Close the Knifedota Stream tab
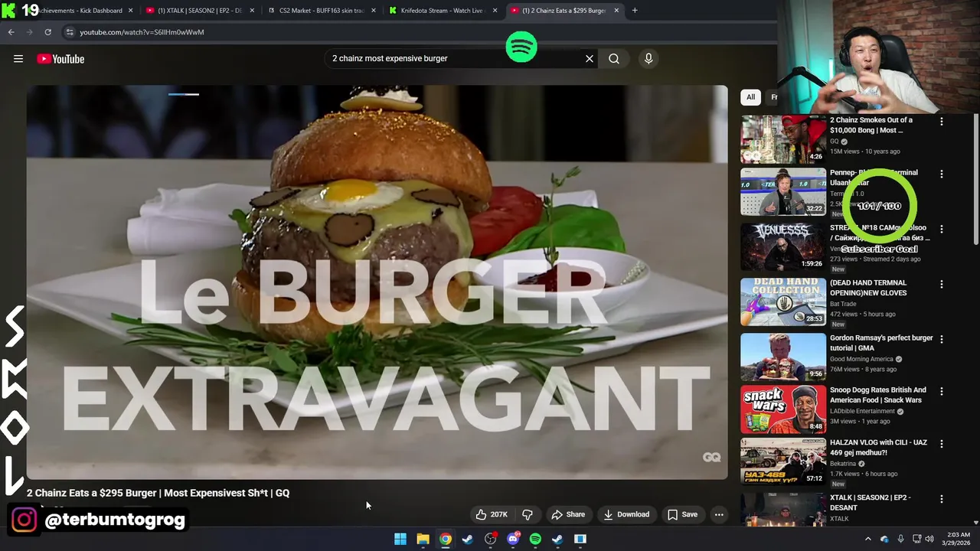The image size is (980, 551). coord(495,11)
